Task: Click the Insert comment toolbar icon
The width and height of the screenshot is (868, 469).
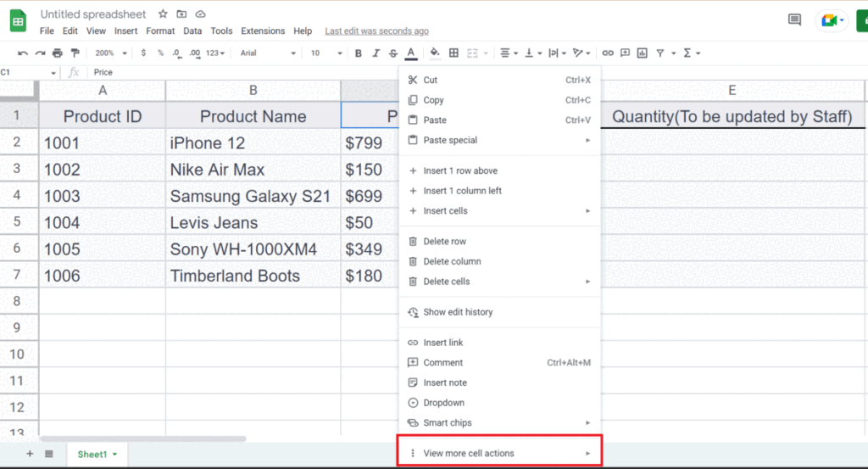Action: (625, 53)
